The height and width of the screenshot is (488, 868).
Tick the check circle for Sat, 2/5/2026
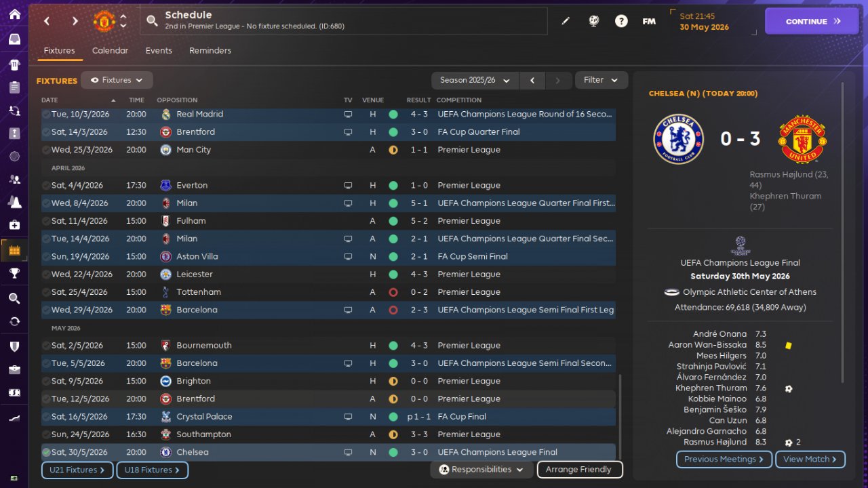pos(46,345)
